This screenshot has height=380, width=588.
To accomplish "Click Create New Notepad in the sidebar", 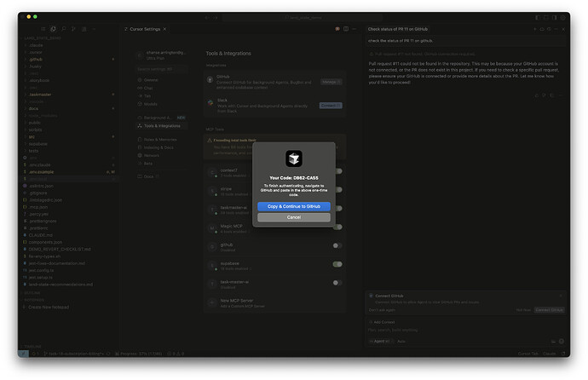I will [49, 308].
